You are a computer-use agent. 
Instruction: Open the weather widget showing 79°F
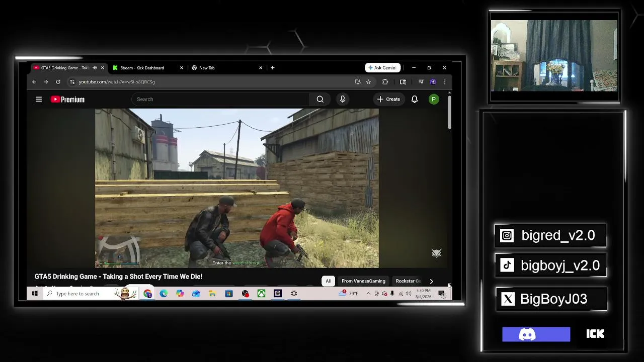pyautogui.click(x=349, y=294)
